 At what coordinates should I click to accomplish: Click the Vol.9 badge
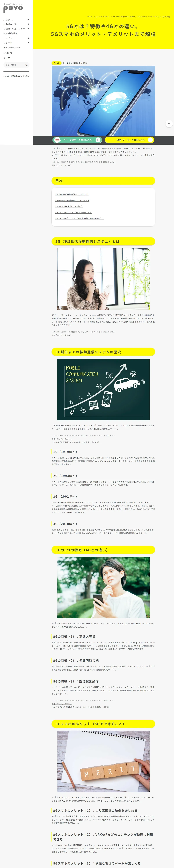coord(56,63)
